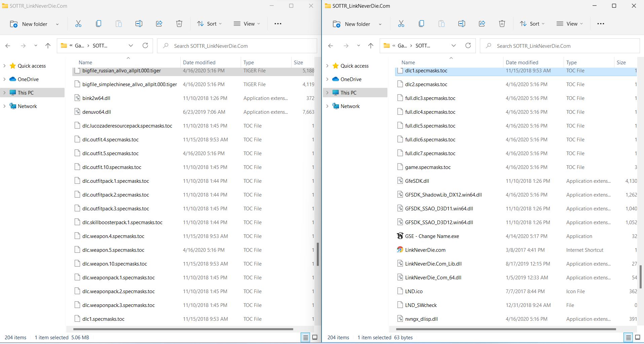The width and height of the screenshot is (644, 344).
Task: Select GSE - Change Name.exe file
Action: 432,236
